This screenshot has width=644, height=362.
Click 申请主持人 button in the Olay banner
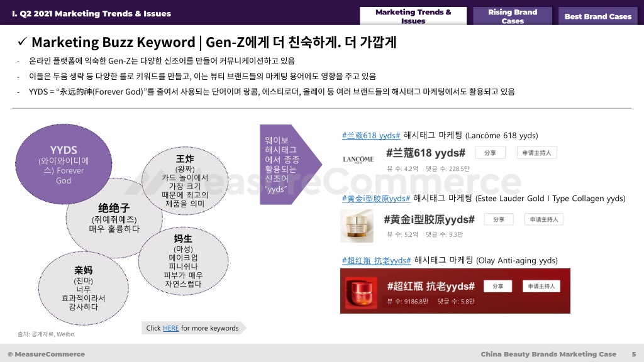(x=541, y=286)
